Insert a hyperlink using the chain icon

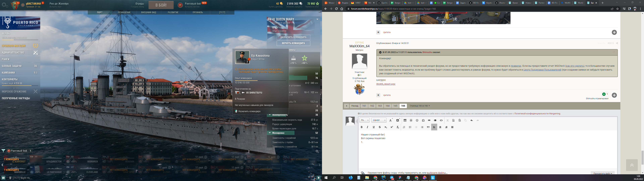pyautogui.click(x=429, y=120)
